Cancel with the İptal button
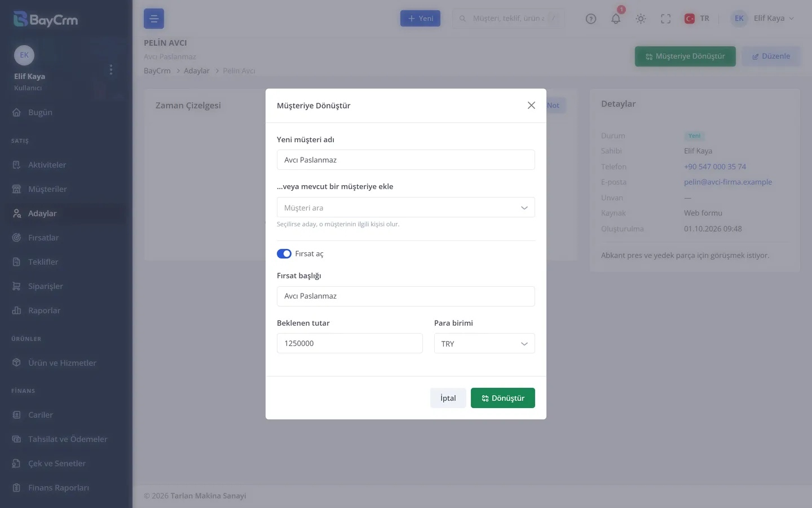Screen dimensions: 812x508 pos(448,398)
